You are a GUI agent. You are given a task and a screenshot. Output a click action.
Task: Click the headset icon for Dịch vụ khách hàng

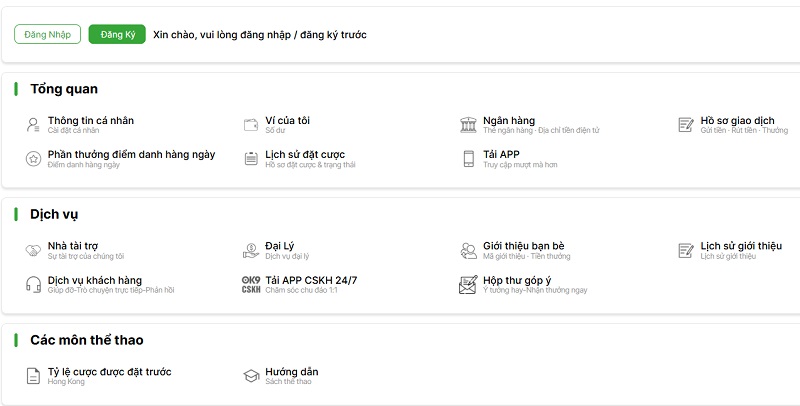(32, 284)
